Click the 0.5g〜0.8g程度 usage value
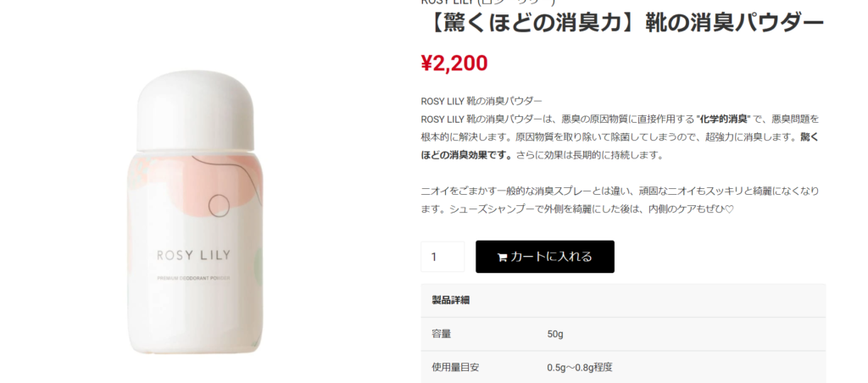 click(580, 368)
